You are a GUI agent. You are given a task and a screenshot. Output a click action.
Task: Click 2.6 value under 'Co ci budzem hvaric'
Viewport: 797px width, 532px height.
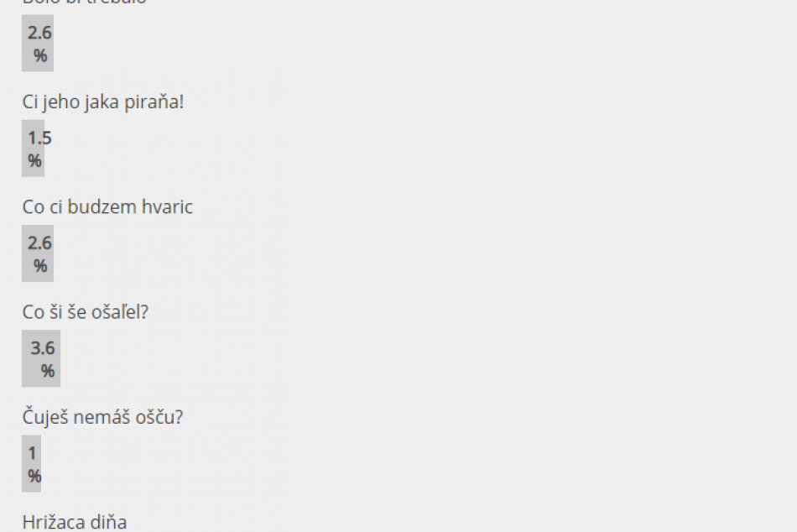pyautogui.click(x=39, y=243)
